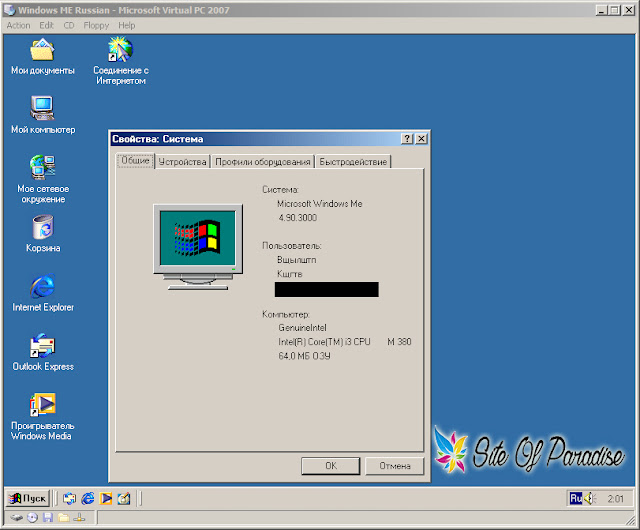This screenshot has width=640, height=530.
Task: Switch to Профили оборудования tab
Action: point(262,162)
